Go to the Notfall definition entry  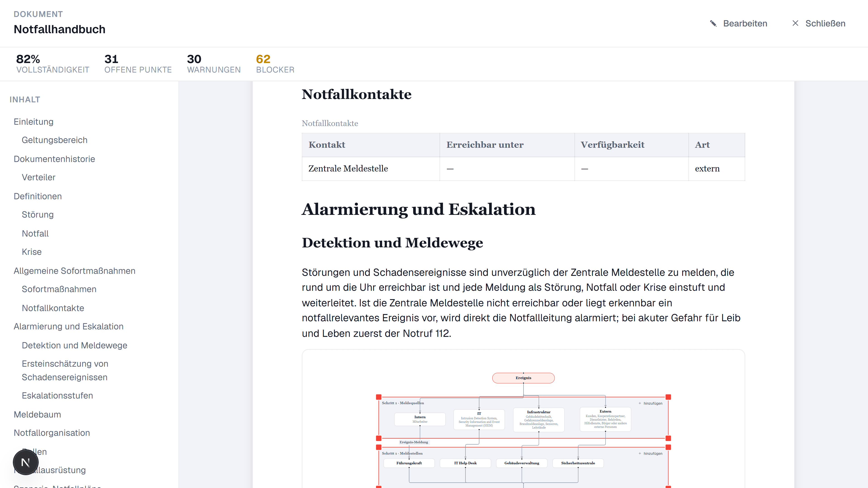pos(35,233)
